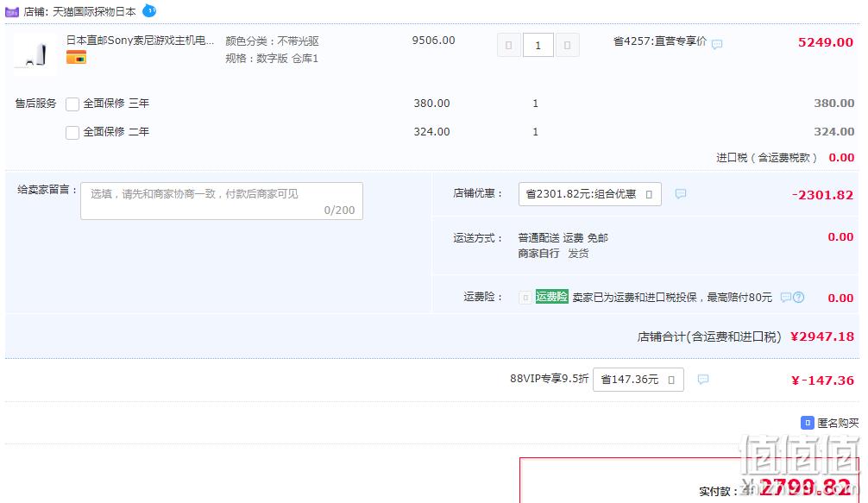Click the blue Wangwang chat icon next to store name
The height and width of the screenshot is (503, 868).
149,10
